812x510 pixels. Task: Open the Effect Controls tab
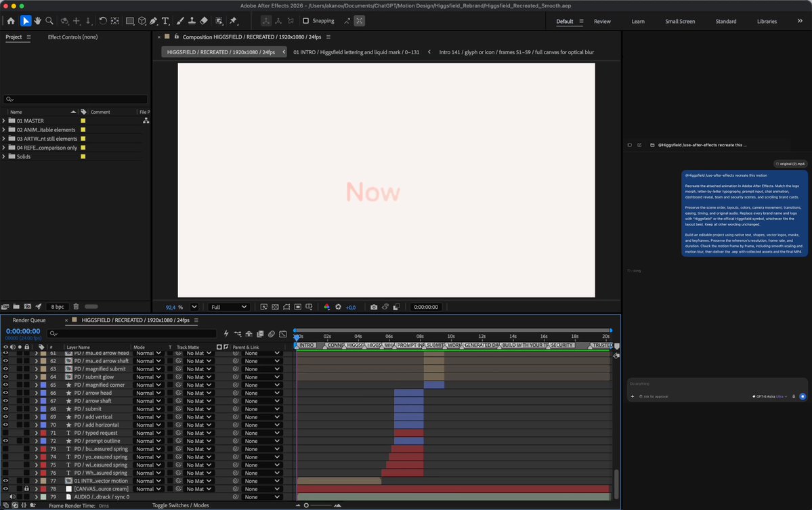coord(72,37)
